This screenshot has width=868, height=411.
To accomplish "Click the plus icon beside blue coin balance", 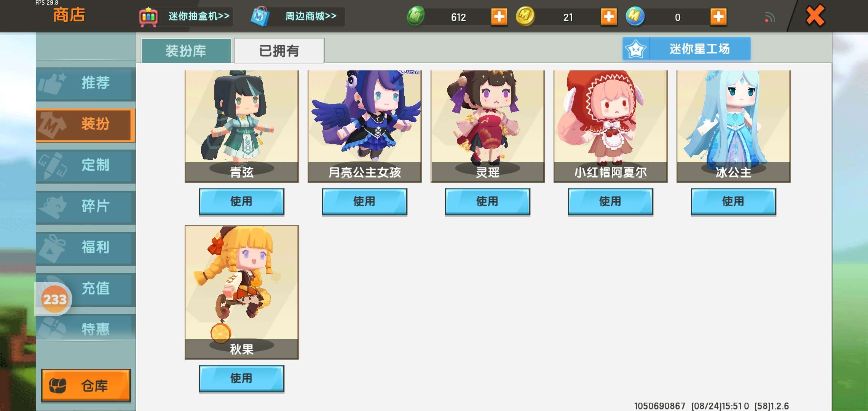I will [718, 17].
